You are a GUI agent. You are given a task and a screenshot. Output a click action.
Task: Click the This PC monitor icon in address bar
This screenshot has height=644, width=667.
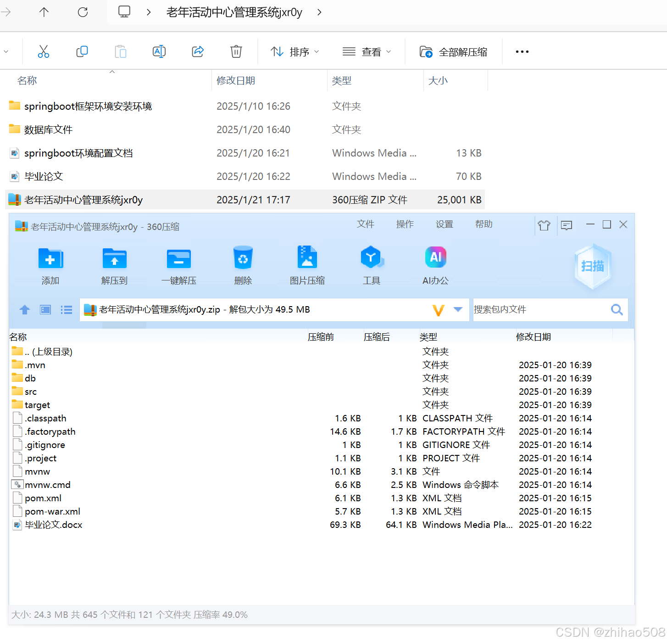pos(124,11)
